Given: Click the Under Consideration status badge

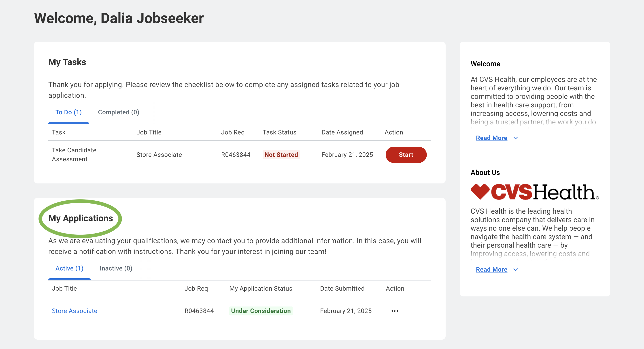Looking at the screenshot, I should coord(261,311).
